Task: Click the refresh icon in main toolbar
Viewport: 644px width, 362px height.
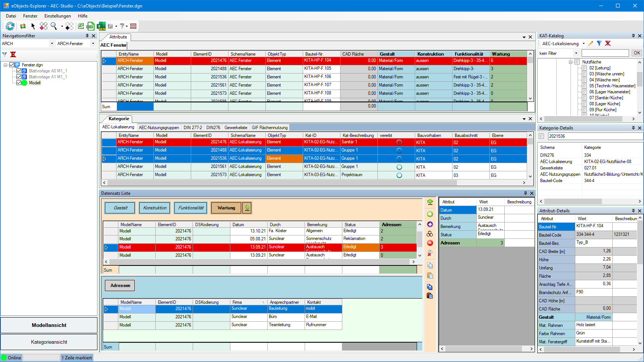Action: tap(10, 26)
